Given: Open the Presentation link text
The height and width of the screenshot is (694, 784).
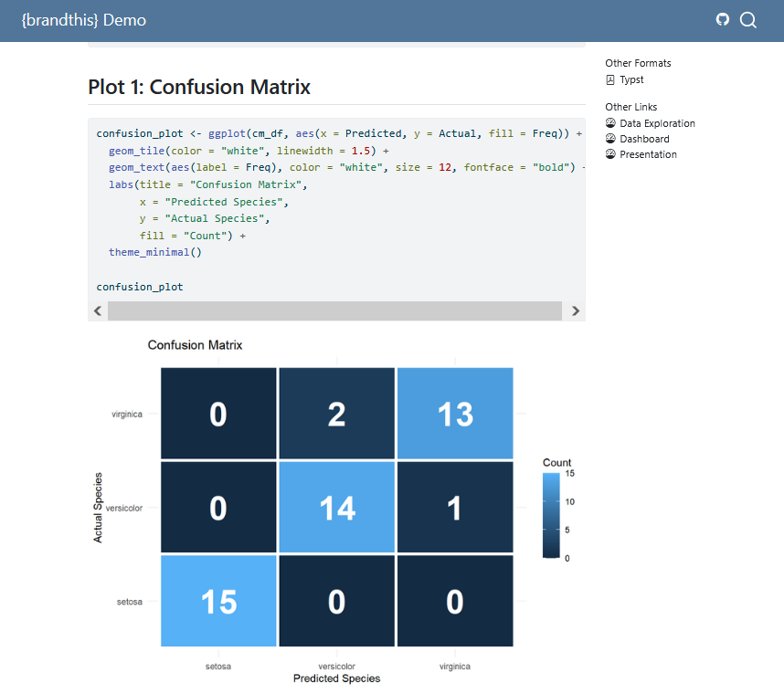Looking at the screenshot, I should [x=648, y=154].
